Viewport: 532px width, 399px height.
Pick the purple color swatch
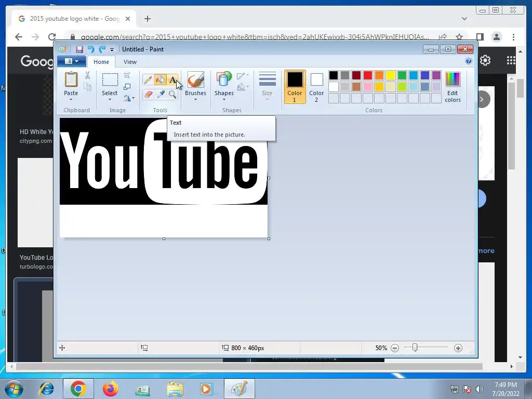coord(436,75)
